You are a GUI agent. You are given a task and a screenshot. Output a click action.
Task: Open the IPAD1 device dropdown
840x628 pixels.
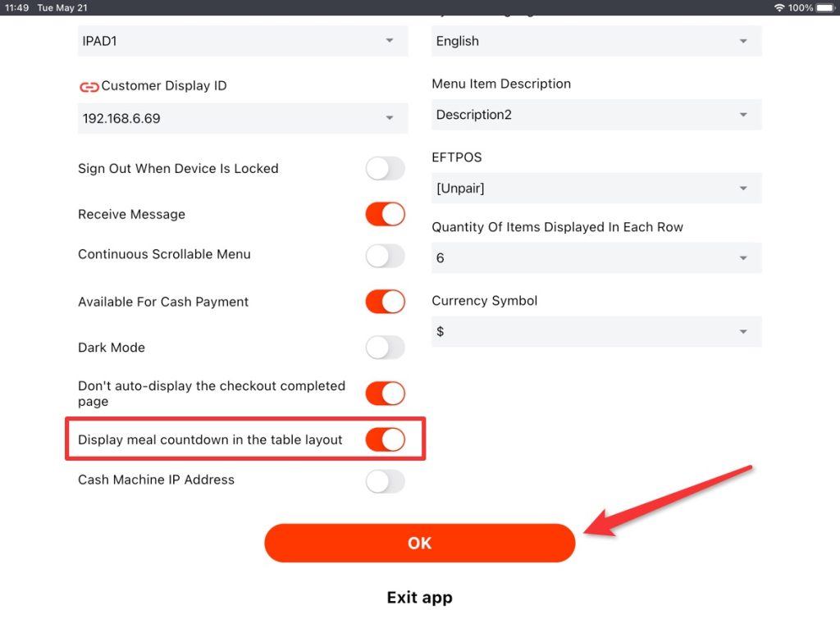243,40
